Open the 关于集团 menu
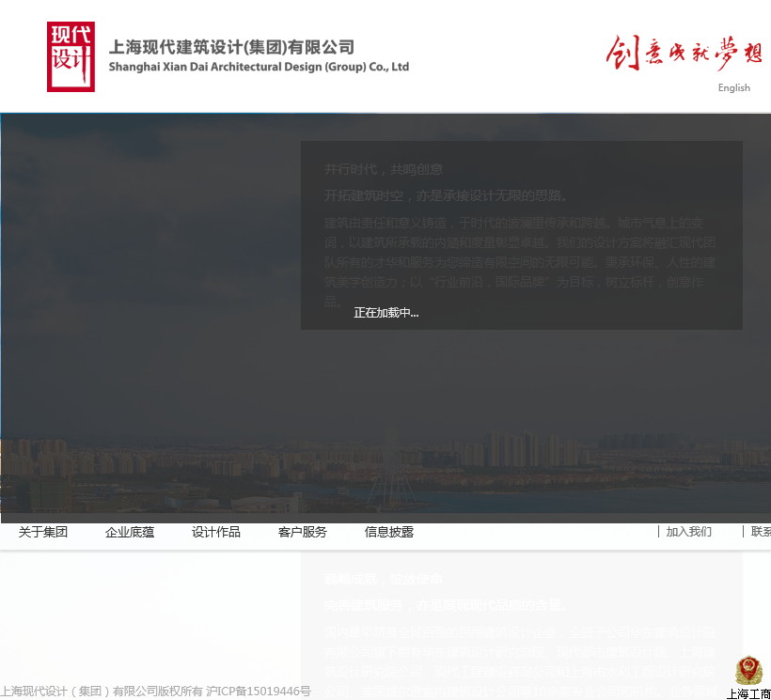Screen dimensions: 771x700 tap(43, 532)
